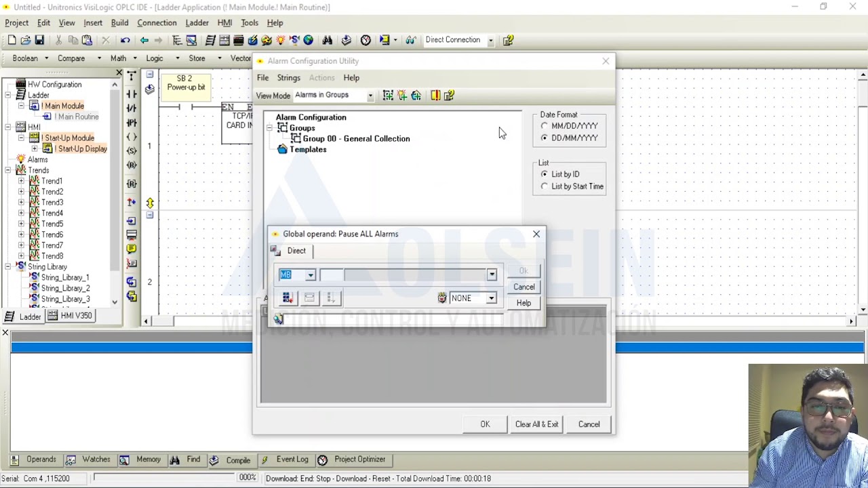Click red-yellow book icon in Alarm utility
Screen dimensions: 868x488
tap(435, 96)
